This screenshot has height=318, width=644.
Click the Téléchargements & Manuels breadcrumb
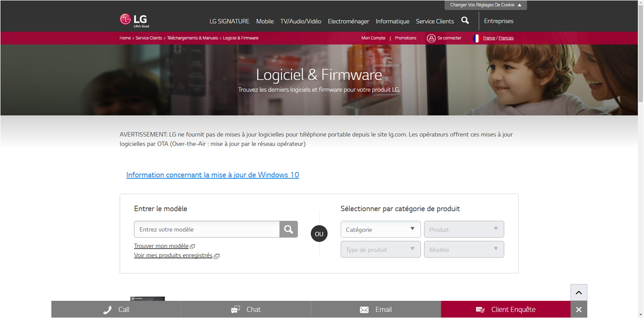(192, 38)
